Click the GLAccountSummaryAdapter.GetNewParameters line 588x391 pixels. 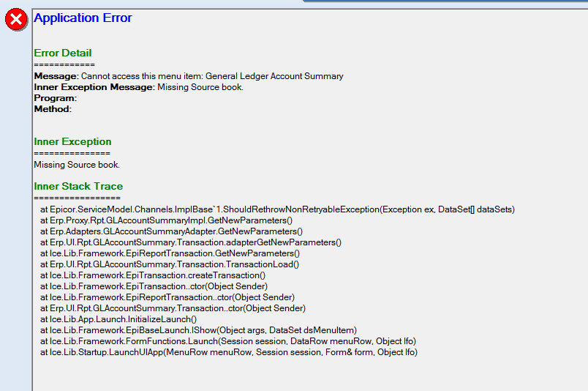click(171, 231)
